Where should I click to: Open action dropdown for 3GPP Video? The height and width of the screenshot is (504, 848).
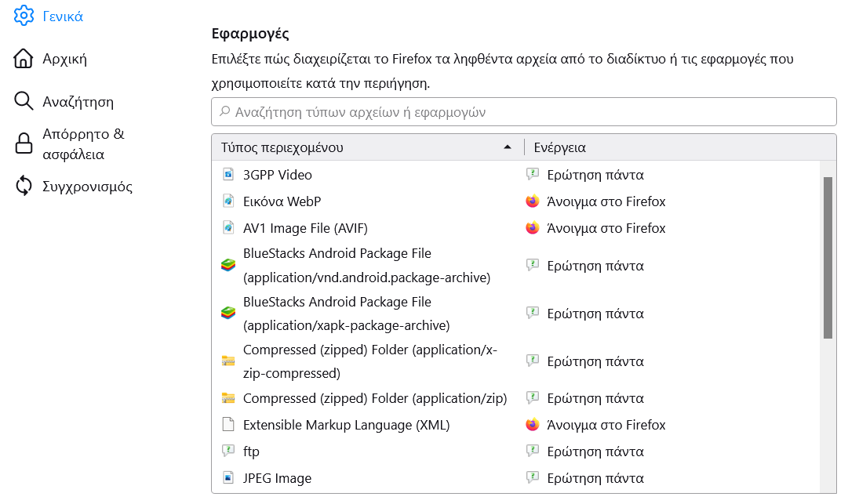[671, 175]
